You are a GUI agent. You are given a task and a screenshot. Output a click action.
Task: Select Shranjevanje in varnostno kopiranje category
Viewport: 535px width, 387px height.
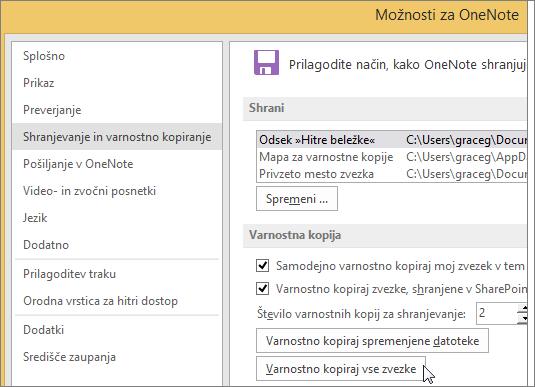pyautogui.click(x=117, y=137)
